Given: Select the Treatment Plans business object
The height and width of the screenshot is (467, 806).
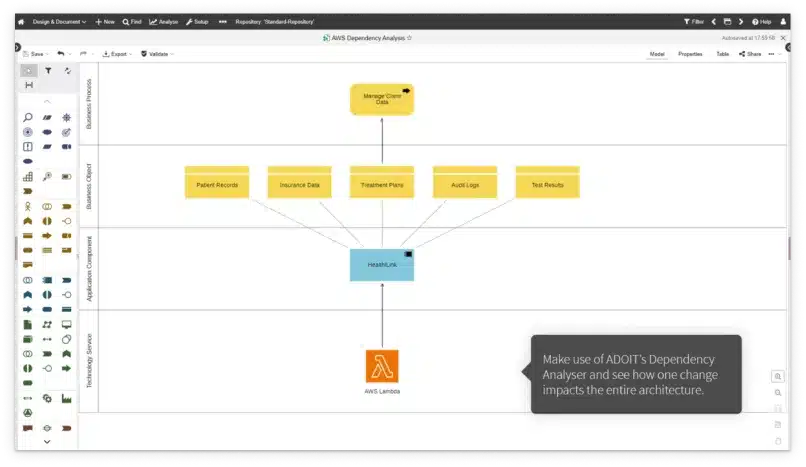Looking at the screenshot, I should pos(382,182).
